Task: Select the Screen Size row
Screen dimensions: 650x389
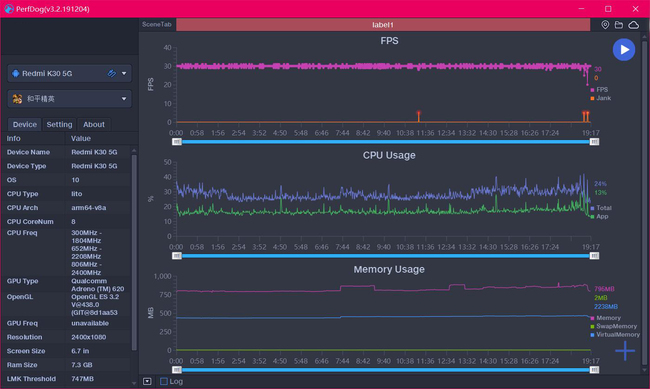Action: [x=66, y=351]
